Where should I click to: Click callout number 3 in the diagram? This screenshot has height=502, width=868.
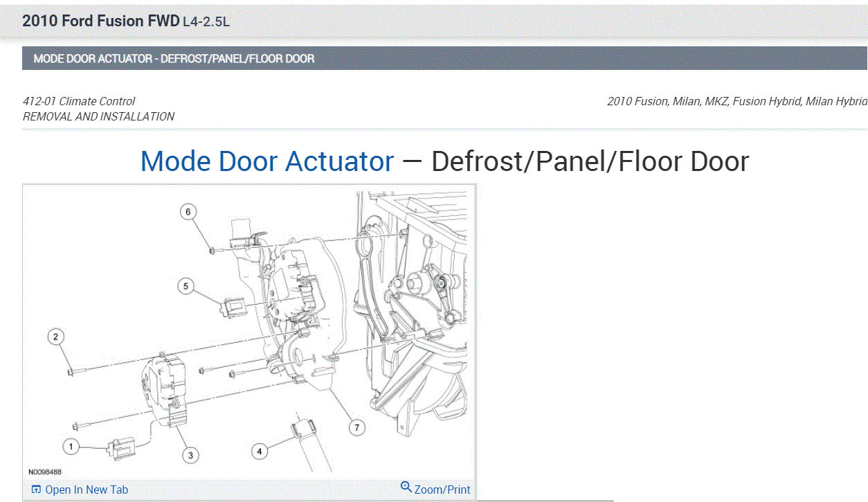click(x=190, y=455)
